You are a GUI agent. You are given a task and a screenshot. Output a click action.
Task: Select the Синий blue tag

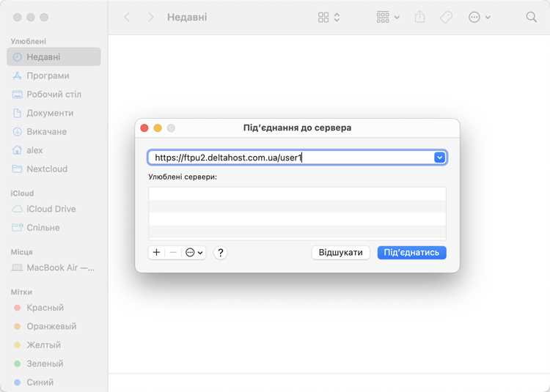point(54,382)
